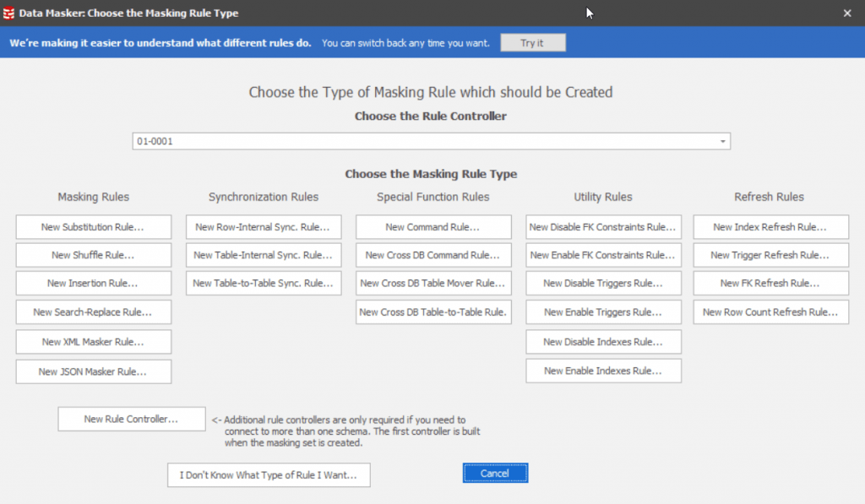Pick New JSON Masker Rule
Image resolution: width=865 pixels, height=504 pixels.
click(93, 371)
